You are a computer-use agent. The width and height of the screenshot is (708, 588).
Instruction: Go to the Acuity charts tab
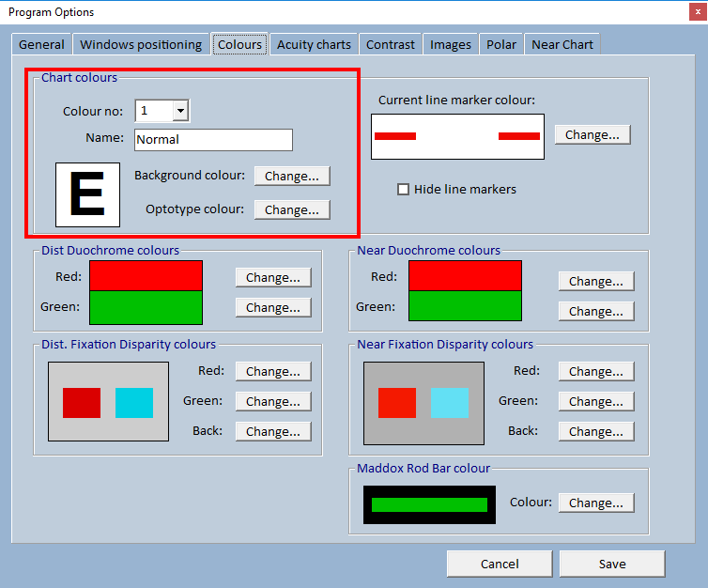314,45
